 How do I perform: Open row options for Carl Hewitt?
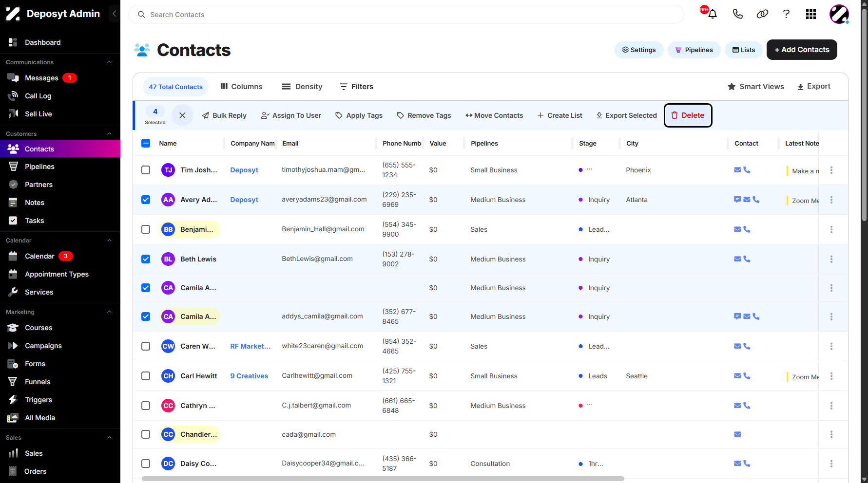(x=831, y=376)
